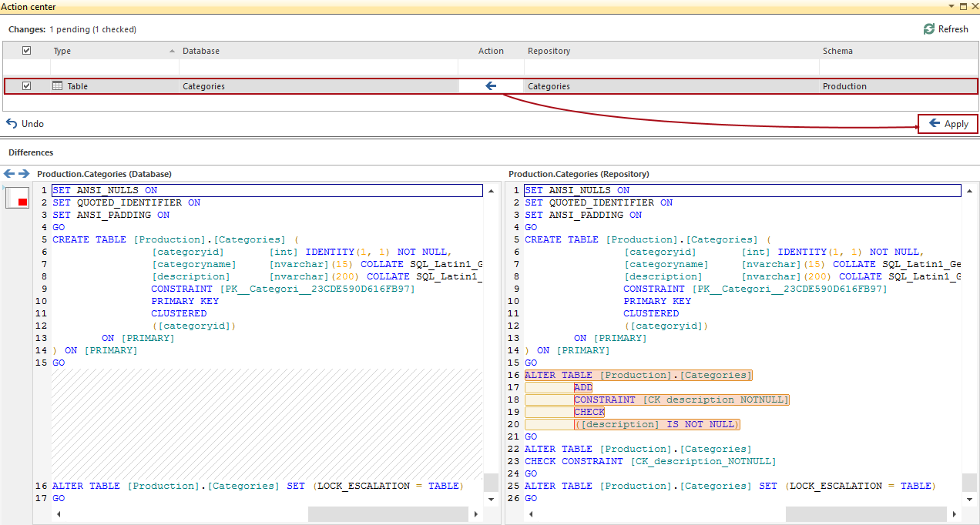
Task: Apply the checked changes
Action: point(948,124)
